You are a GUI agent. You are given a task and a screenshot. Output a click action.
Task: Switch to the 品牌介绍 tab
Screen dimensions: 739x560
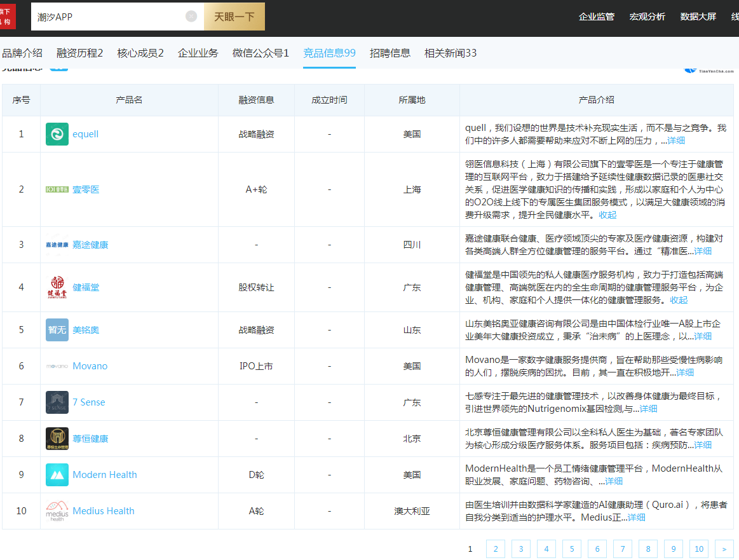click(x=22, y=53)
